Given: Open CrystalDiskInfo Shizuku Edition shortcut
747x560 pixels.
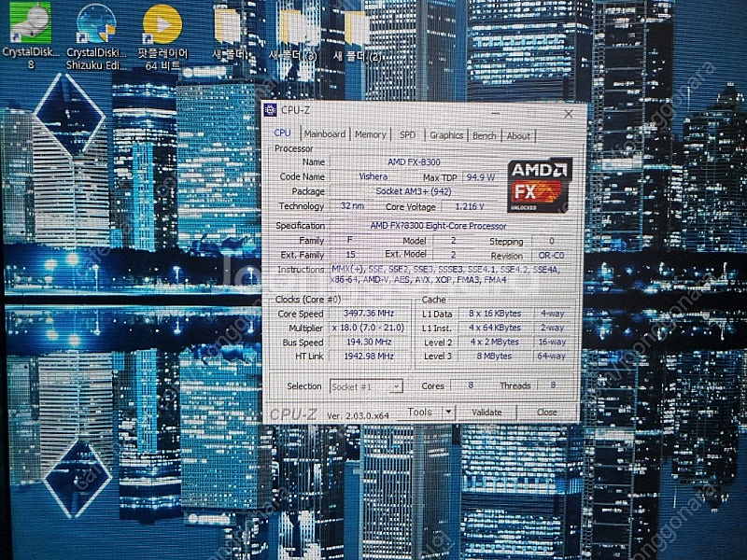Looking at the screenshot, I should click(96, 37).
